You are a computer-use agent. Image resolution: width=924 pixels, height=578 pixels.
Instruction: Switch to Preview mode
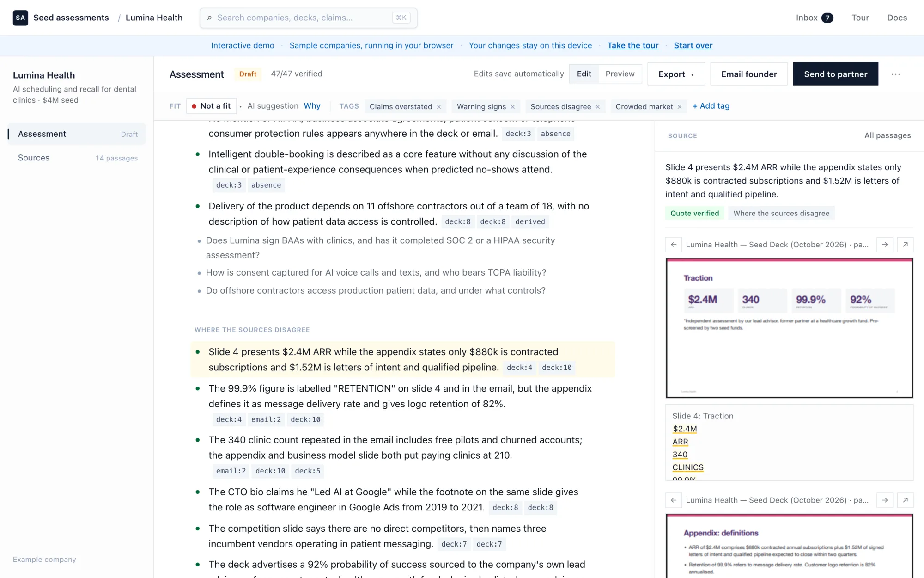(620, 74)
